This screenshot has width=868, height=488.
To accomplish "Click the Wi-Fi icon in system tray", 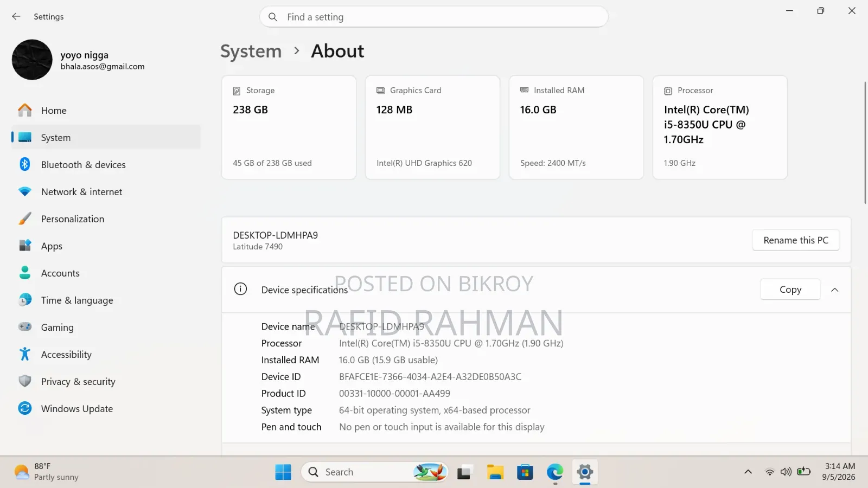I will click(x=770, y=472).
